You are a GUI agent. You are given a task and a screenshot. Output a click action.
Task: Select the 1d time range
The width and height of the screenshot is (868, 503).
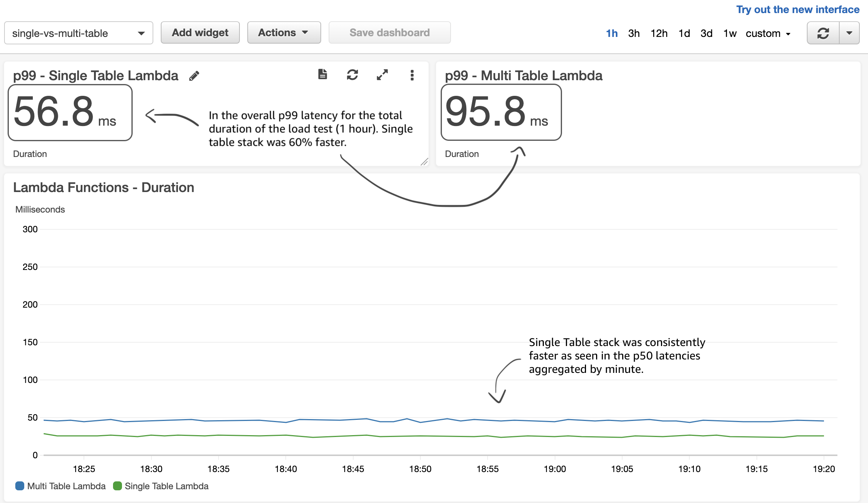click(684, 34)
